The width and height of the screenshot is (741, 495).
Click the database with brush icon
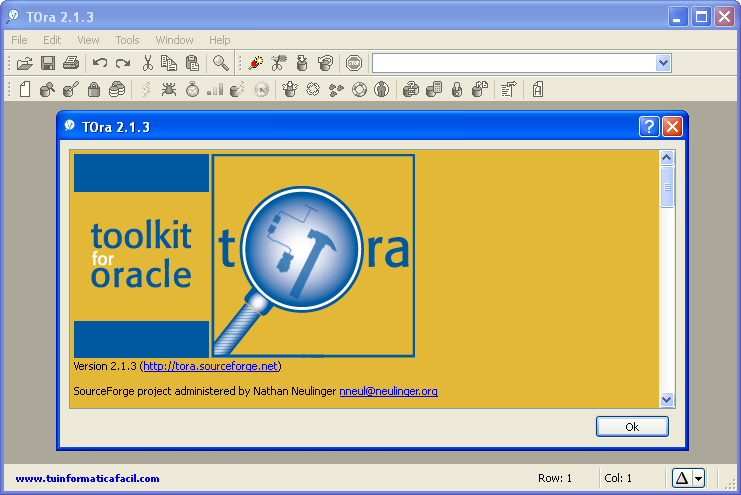(x=70, y=89)
